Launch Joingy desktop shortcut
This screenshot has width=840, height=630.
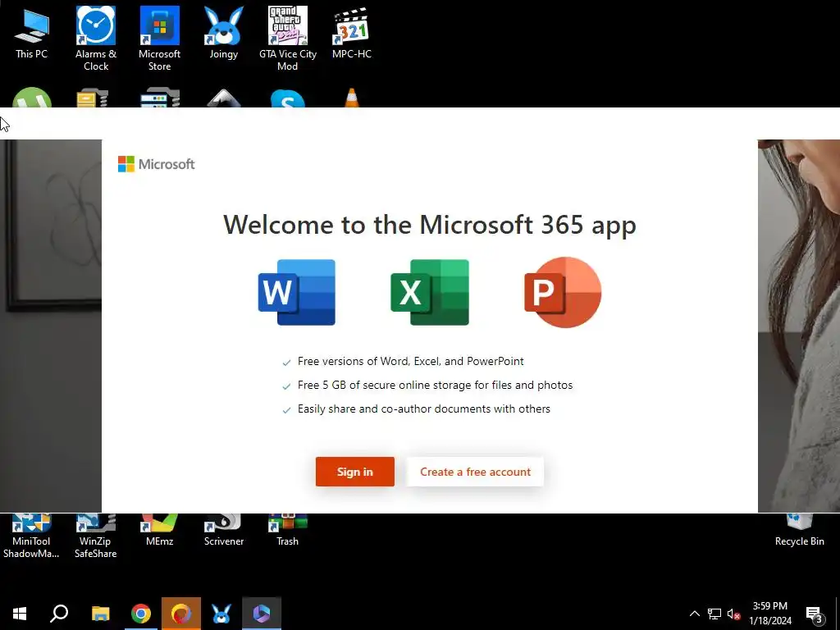223,33
